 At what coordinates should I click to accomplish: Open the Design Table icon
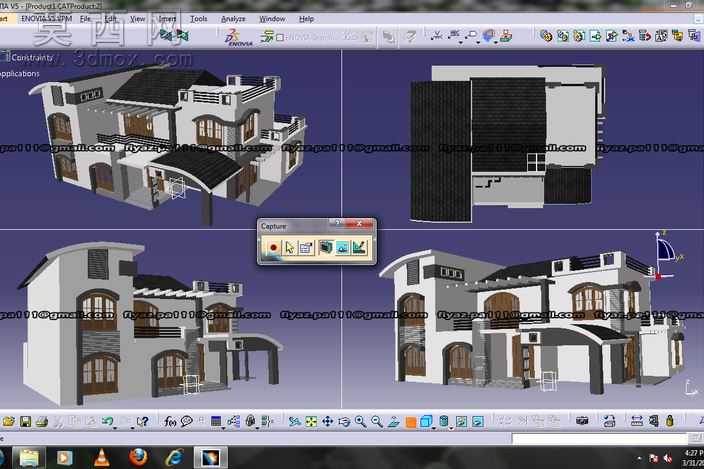216,421
